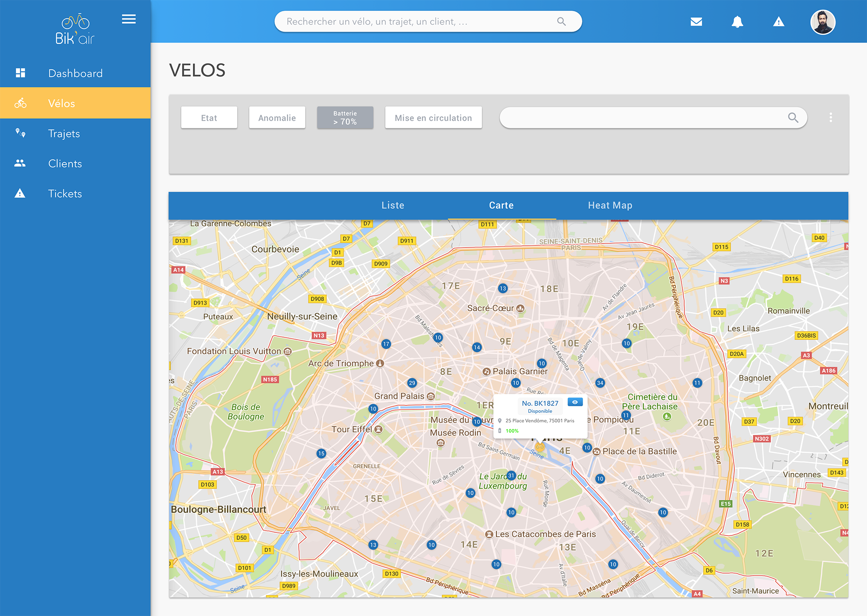Click the Disponible status text
Screen dimensions: 867x616
point(540,411)
